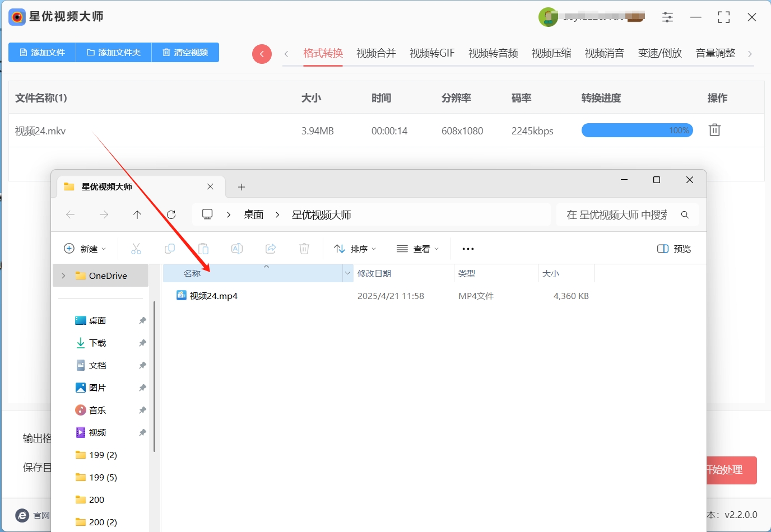The width and height of the screenshot is (771, 532).
Task: Click the share icon in Explorer toolbar
Action: tap(271, 249)
